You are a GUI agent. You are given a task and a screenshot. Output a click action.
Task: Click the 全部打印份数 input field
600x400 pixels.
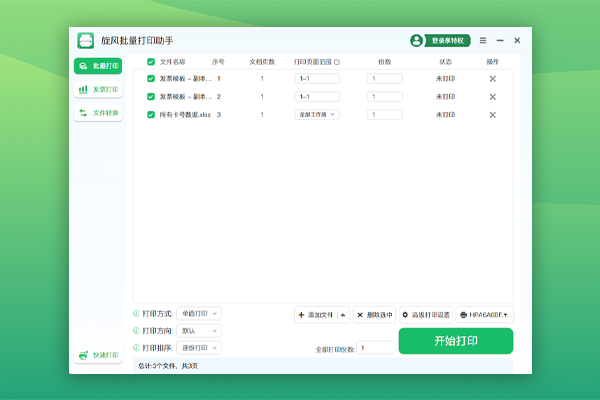coord(376,348)
